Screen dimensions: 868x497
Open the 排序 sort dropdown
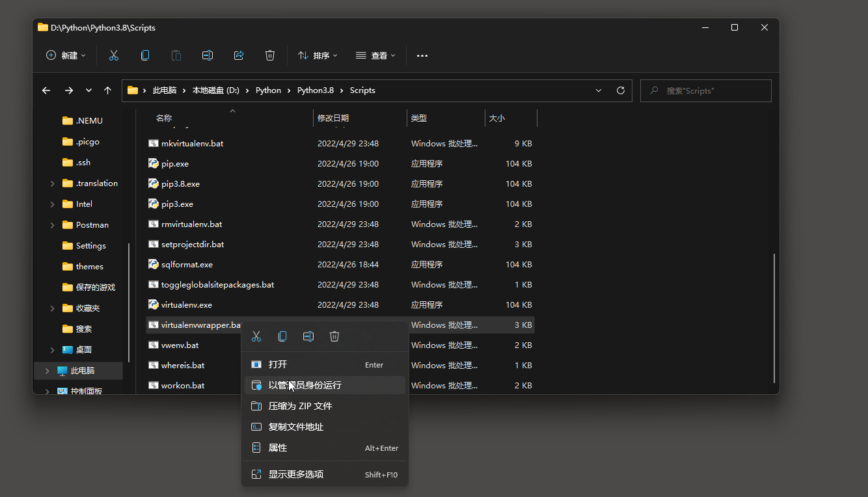click(x=318, y=56)
